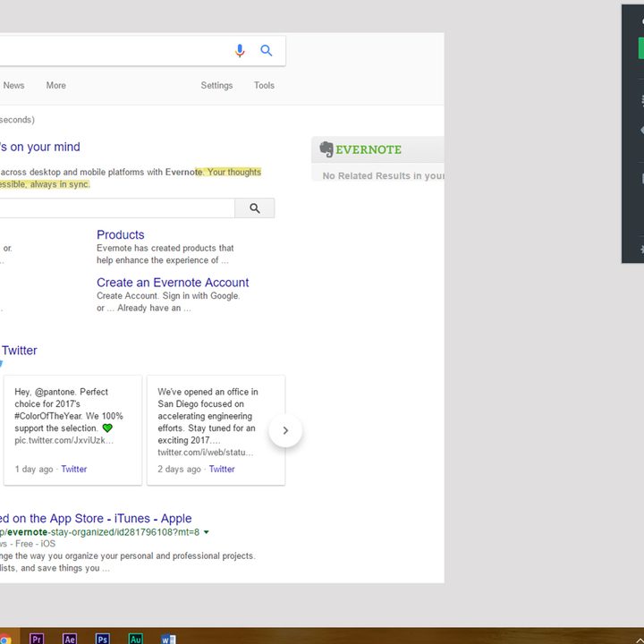Open the Twitter results heading link
Image resolution: width=644 pixels, height=644 pixels.
pos(20,351)
